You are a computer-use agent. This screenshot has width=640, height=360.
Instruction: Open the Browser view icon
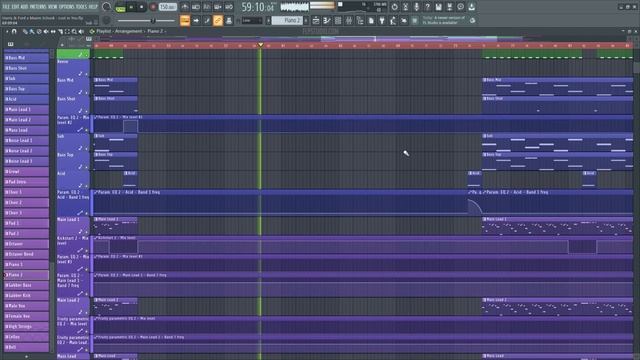[x=360, y=20]
